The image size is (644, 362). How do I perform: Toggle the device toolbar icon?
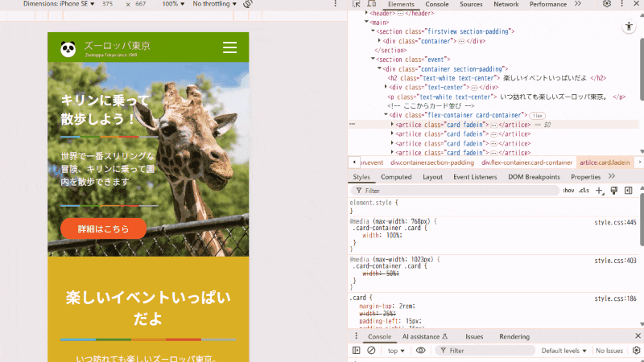(x=372, y=4)
